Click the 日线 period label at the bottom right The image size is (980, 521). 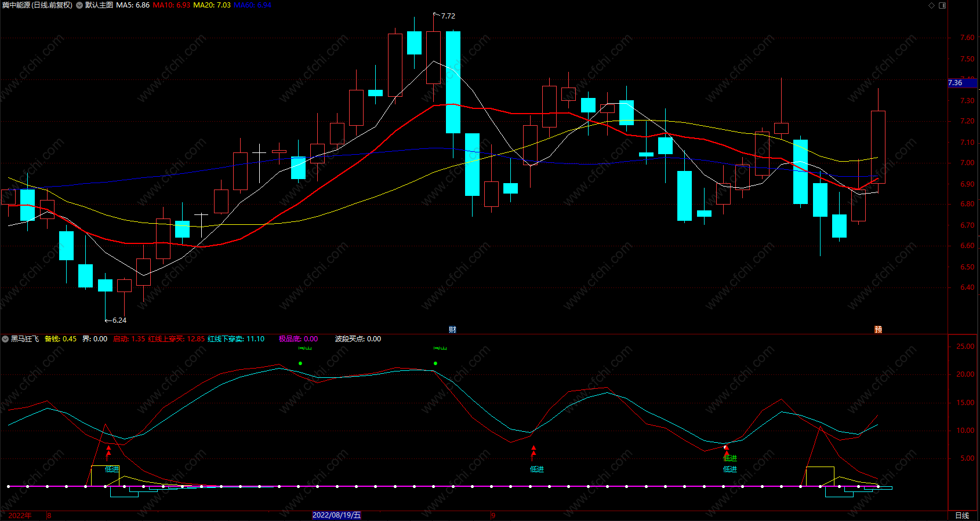pyautogui.click(x=962, y=515)
